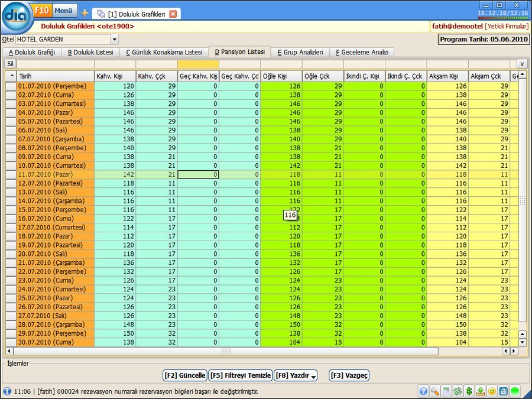Select the 24.07.2010 (Cumartesi) date cell
Screen dimensions: 532x399
(x=56, y=289)
